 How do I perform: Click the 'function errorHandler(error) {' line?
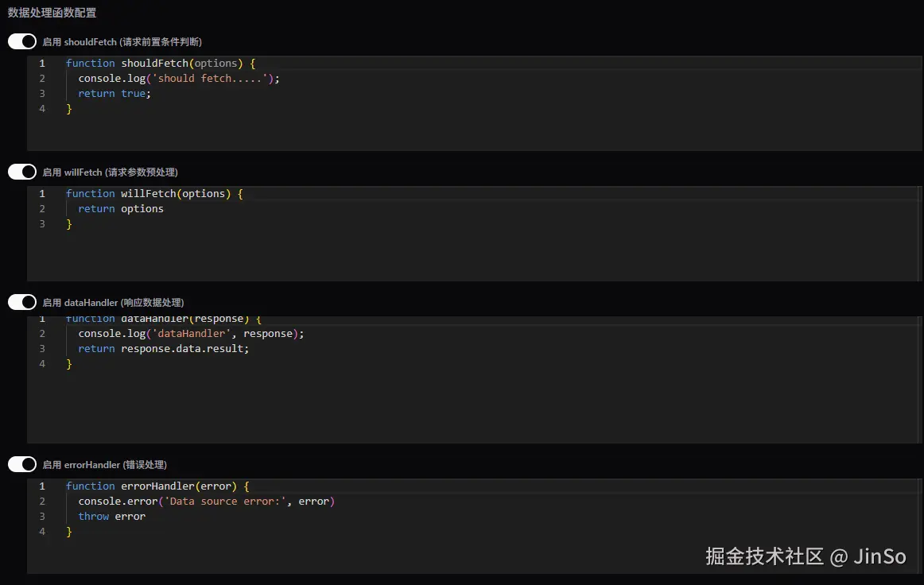157,486
